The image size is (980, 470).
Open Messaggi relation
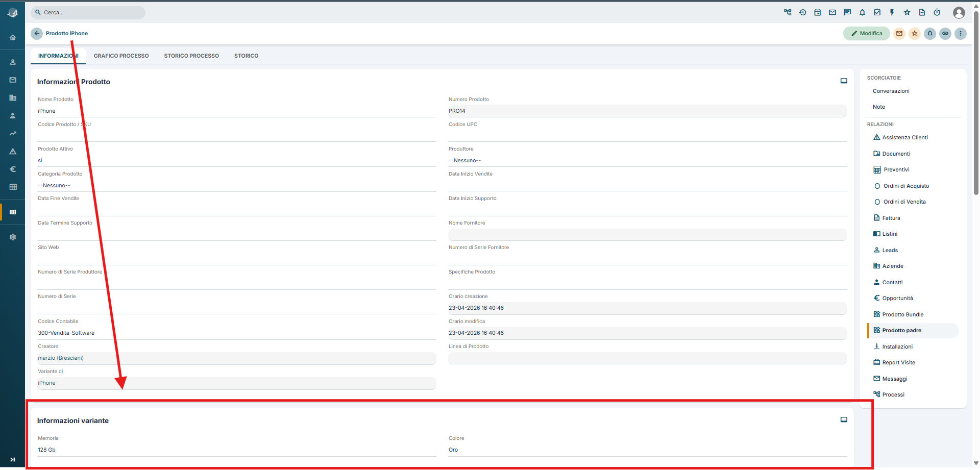890,379
